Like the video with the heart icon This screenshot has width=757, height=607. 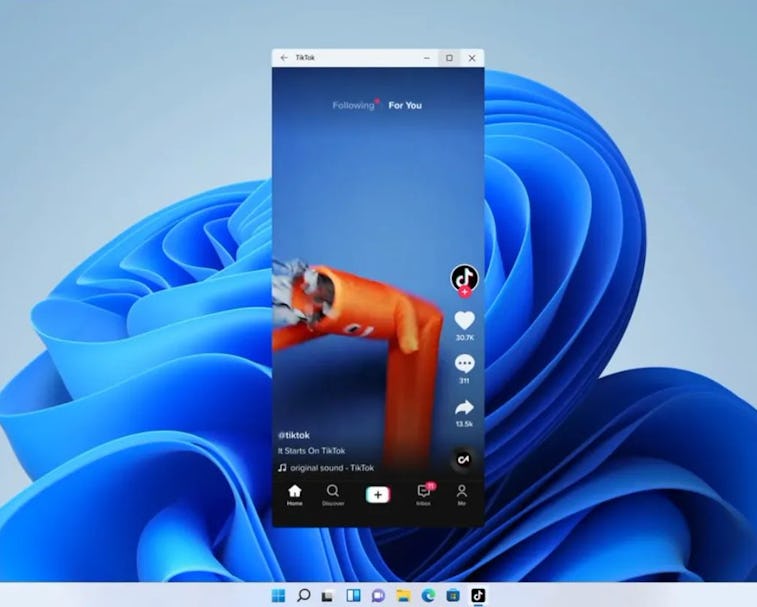tap(464, 321)
